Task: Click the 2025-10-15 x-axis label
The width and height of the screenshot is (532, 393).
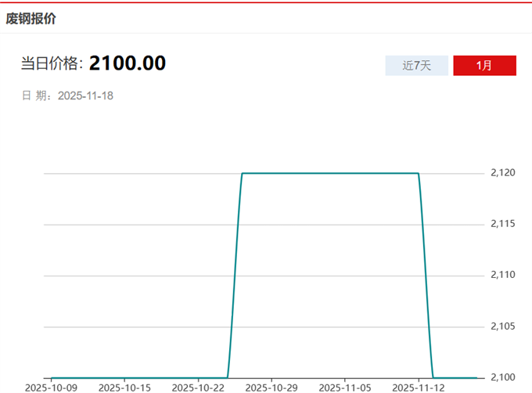Action: 124,387
